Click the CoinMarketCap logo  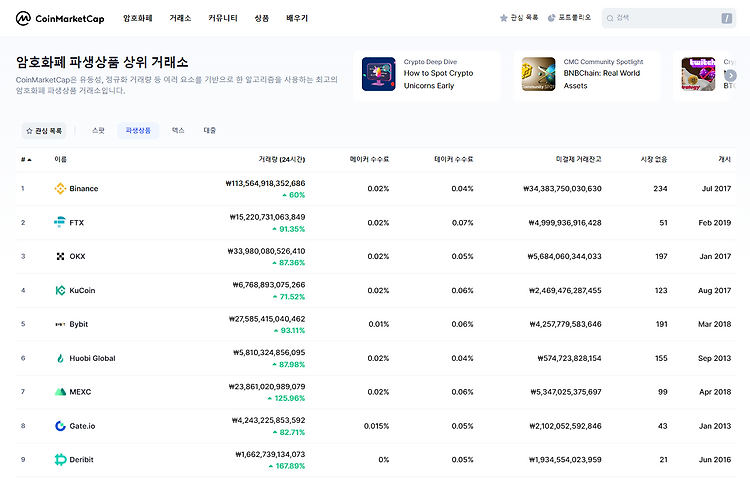[x=60, y=18]
